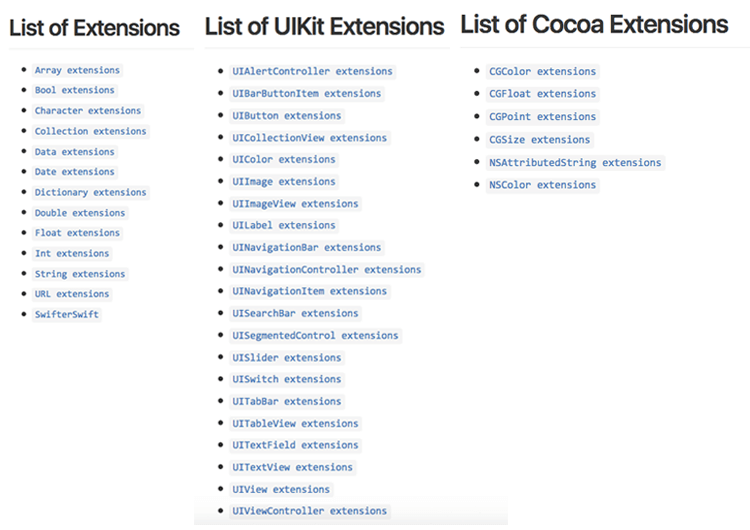Open the SwifterSwift link
This screenshot has width=750, height=530.
click(x=66, y=315)
